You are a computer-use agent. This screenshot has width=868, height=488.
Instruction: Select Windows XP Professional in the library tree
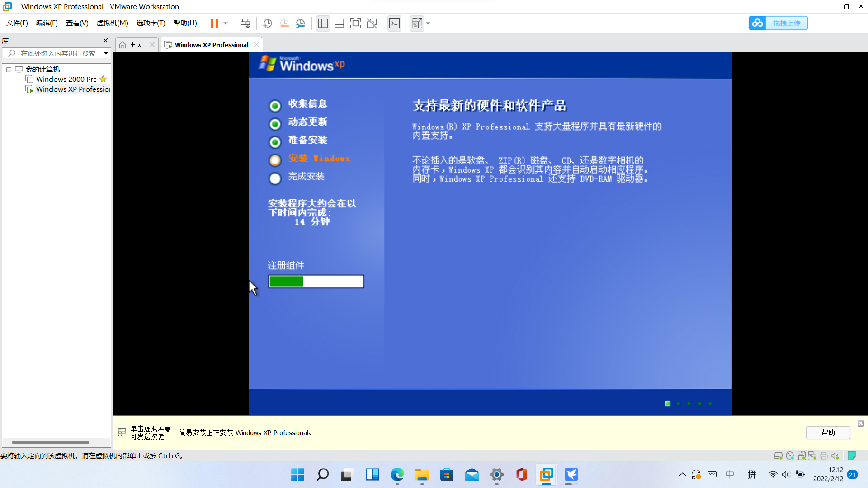tap(73, 89)
